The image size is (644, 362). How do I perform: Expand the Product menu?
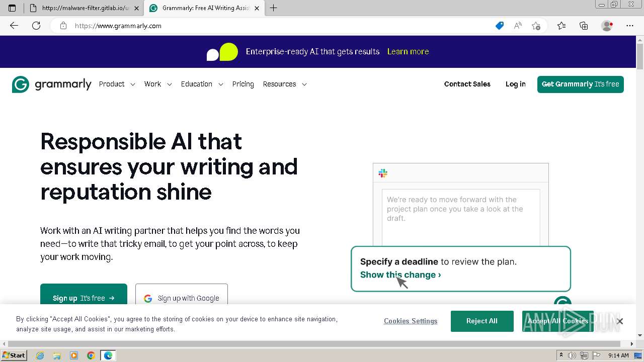(117, 84)
